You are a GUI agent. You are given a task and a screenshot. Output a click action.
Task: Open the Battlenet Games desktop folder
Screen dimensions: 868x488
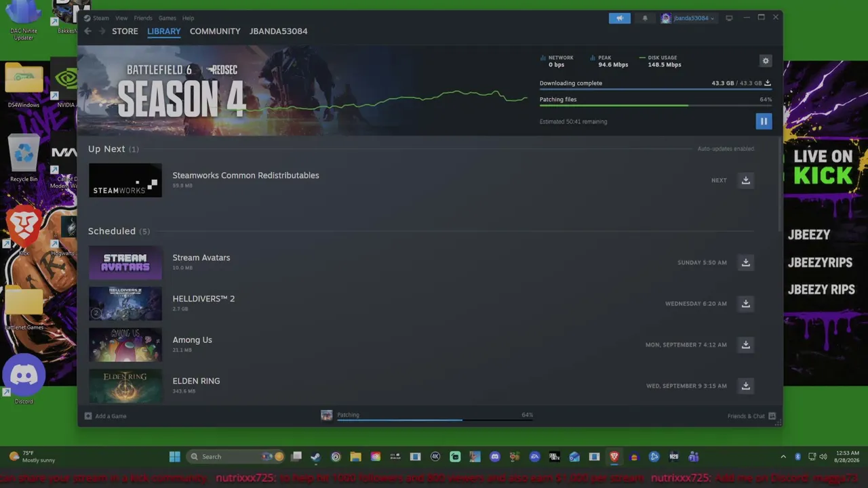pos(24,308)
